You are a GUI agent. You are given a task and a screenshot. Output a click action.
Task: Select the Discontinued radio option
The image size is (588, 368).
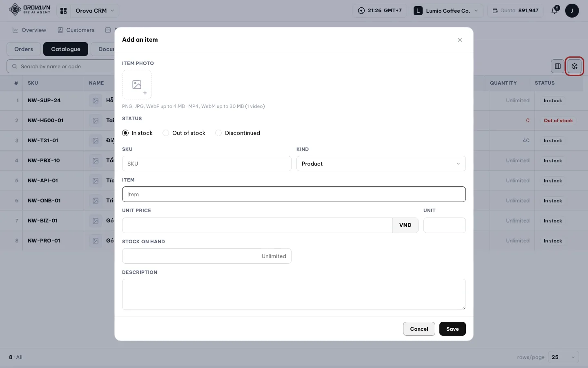point(238,133)
